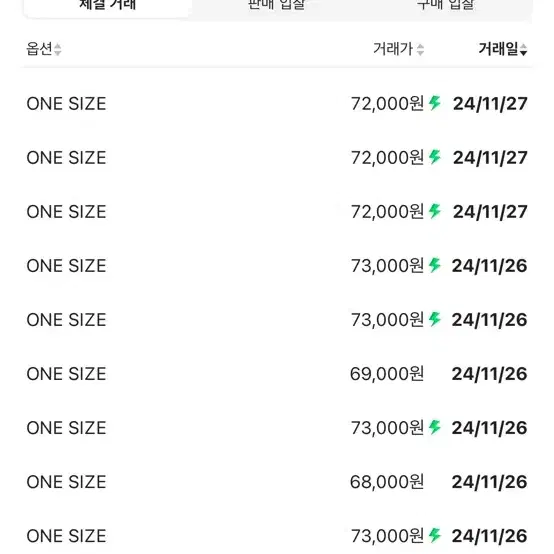Click lightning icon on second 72,000원 row
The image size is (554, 554).
[435, 157]
